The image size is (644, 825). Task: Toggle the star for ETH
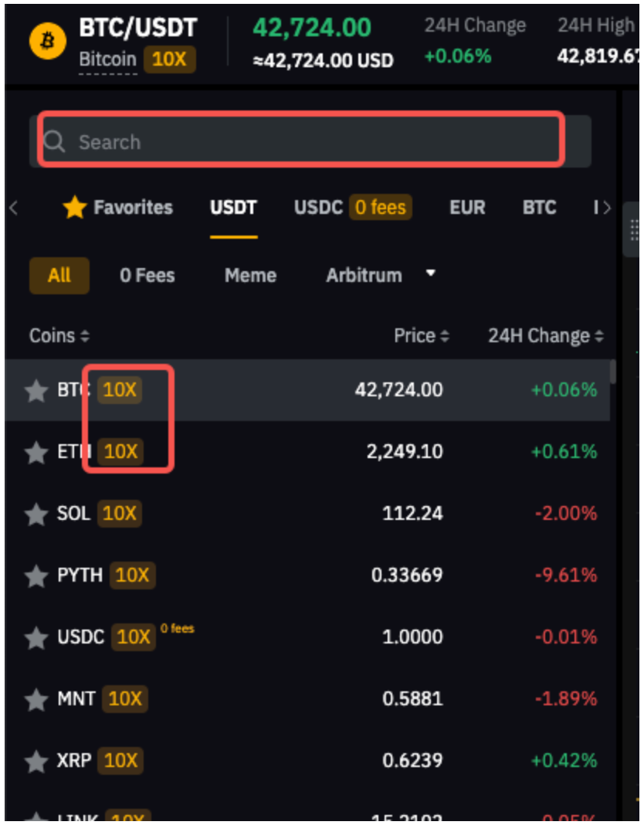pyautogui.click(x=36, y=452)
